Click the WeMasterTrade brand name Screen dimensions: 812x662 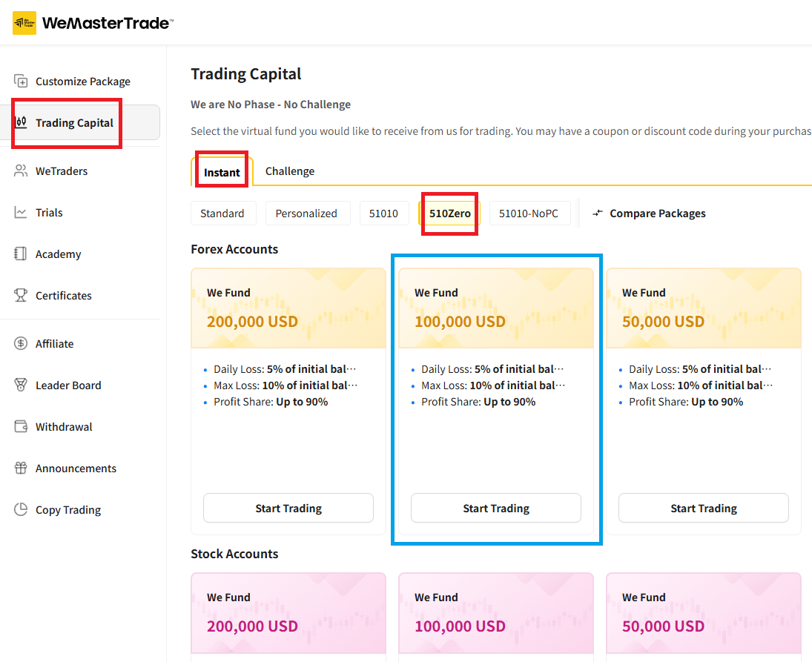108,23
